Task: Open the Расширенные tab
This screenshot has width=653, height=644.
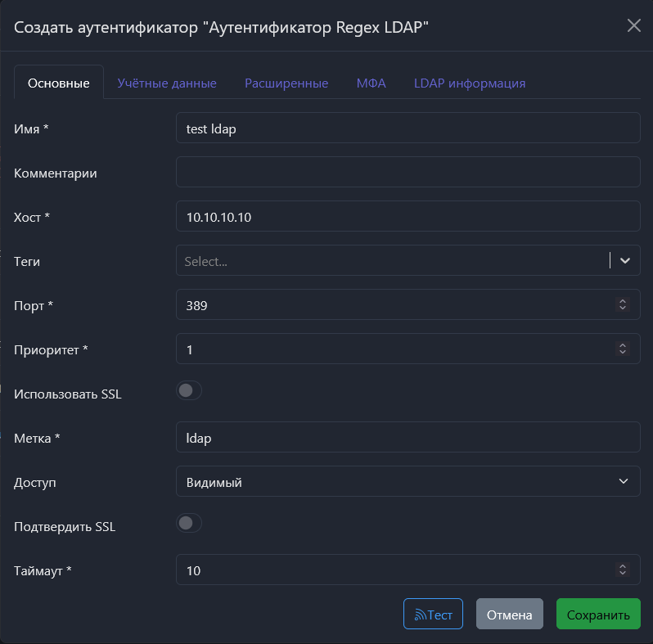Action: pyautogui.click(x=286, y=83)
